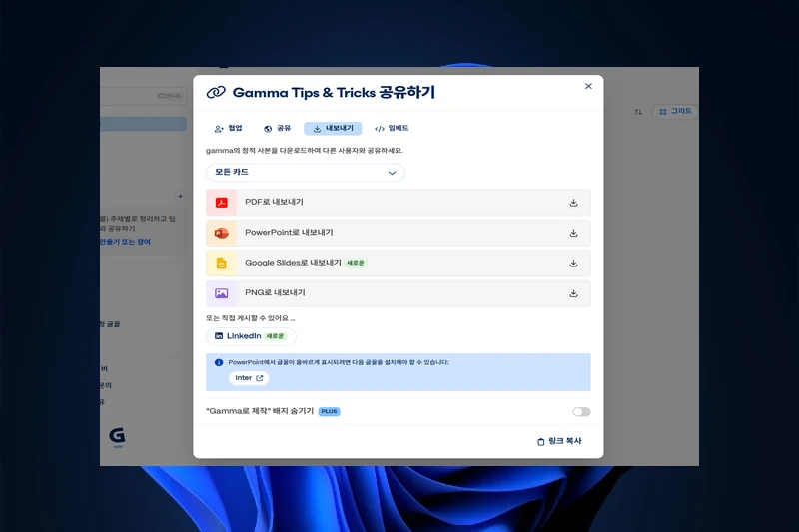Choose PNG로 내보내기
Image resolution: width=799 pixels, height=532 pixels.
click(x=398, y=293)
